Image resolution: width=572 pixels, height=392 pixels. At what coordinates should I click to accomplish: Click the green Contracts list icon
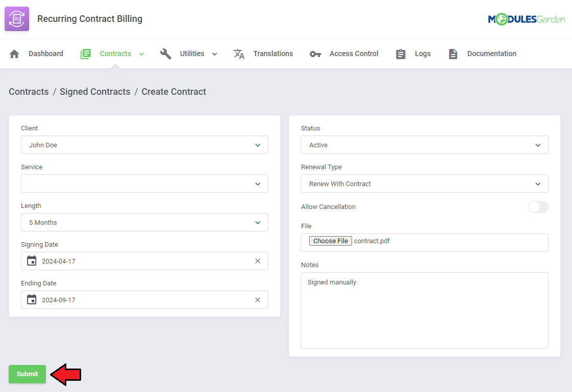point(85,54)
